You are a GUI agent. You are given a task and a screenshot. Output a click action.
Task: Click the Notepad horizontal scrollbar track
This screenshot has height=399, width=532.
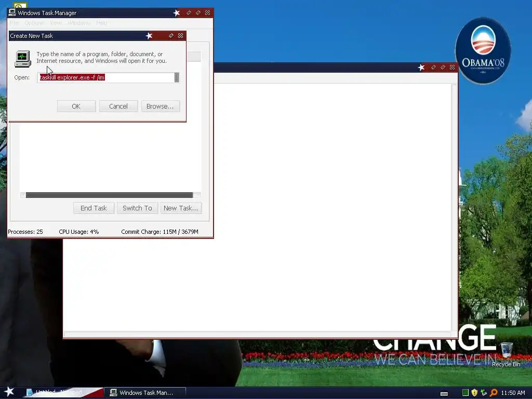(258, 335)
